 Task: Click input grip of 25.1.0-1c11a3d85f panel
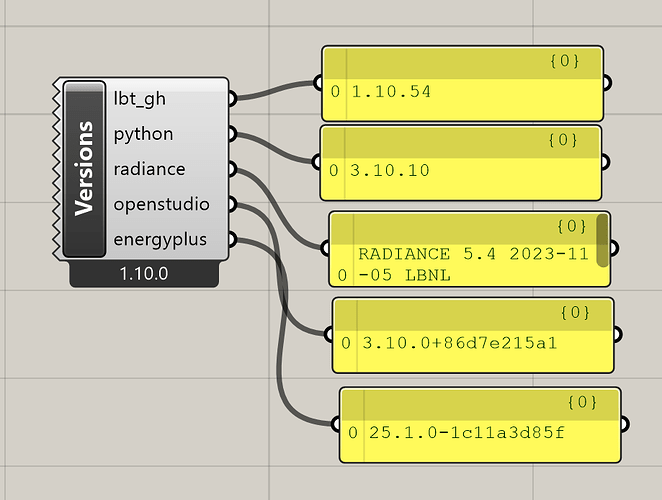point(336,424)
